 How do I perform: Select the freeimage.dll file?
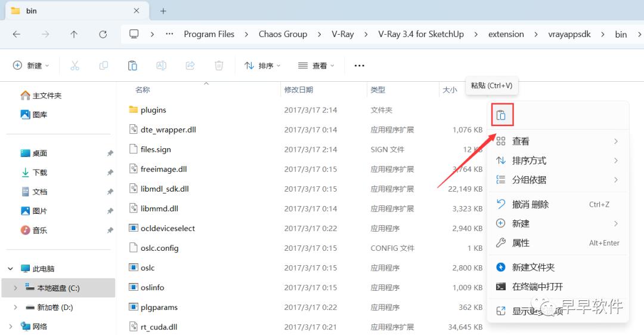[163, 169]
